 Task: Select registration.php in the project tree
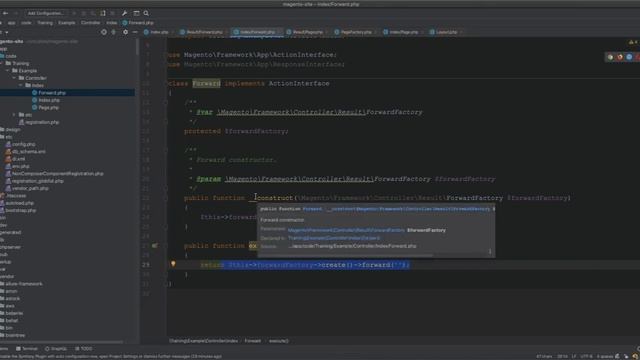[x=42, y=122]
